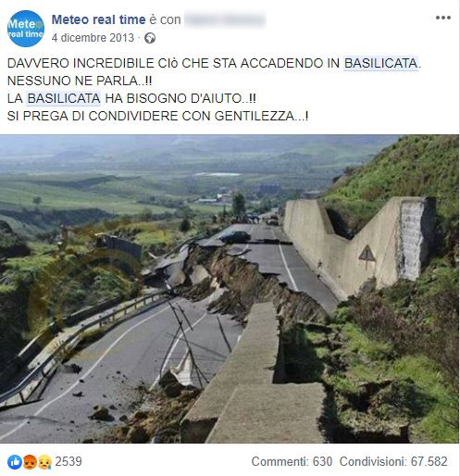Open the 2539 reactions count list
Viewport: 460px width, 476px height.
[68, 462]
